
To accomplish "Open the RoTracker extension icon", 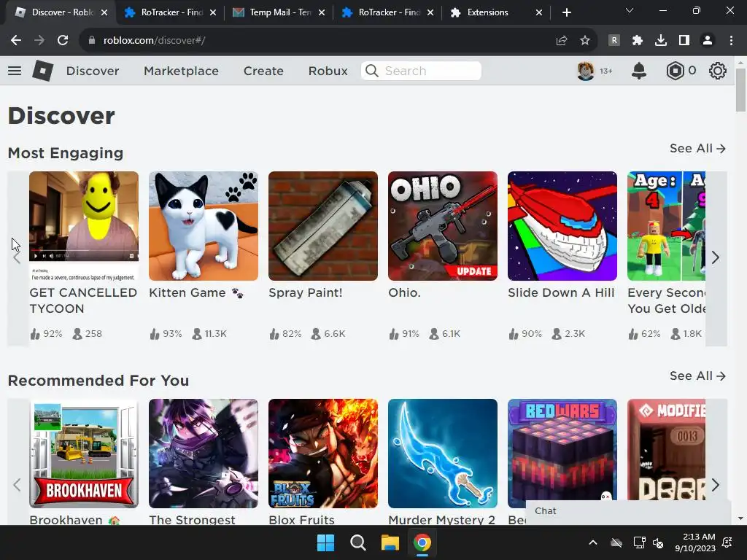I will pyautogui.click(x=614, y=41).
